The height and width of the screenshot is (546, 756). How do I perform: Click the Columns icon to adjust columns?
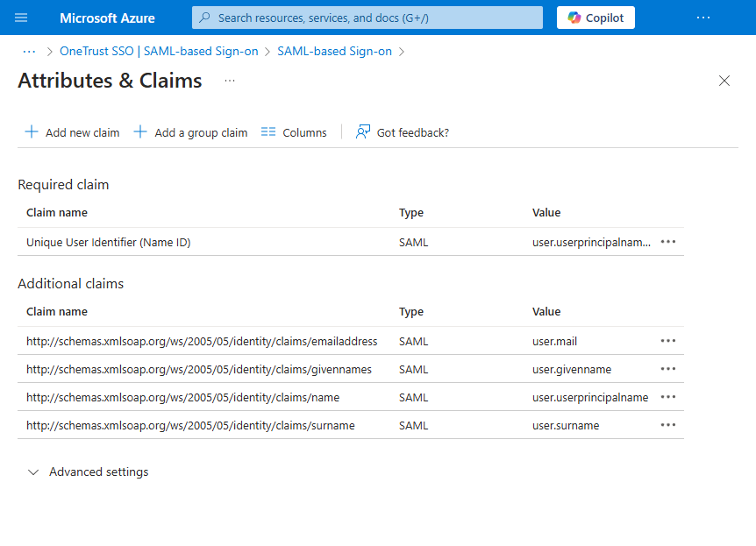pyautogui.click(x=268, y=131)
